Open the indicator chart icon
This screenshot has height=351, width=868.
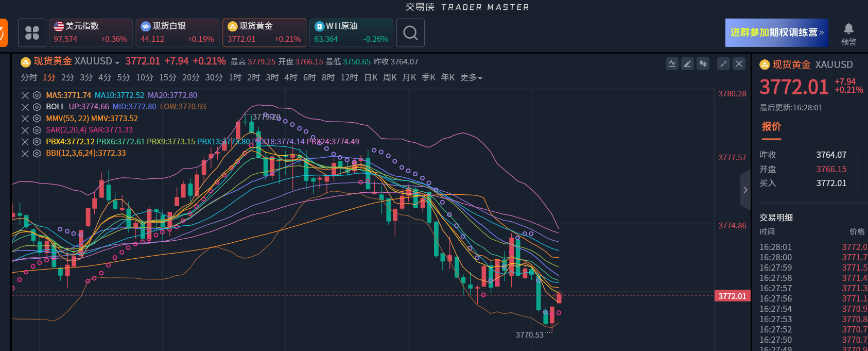(672, 64)
